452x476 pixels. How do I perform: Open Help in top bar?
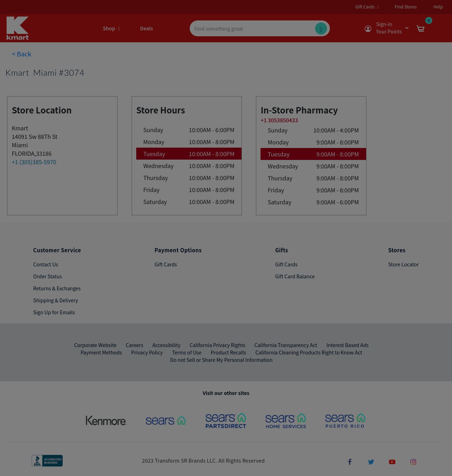[438, 7]
